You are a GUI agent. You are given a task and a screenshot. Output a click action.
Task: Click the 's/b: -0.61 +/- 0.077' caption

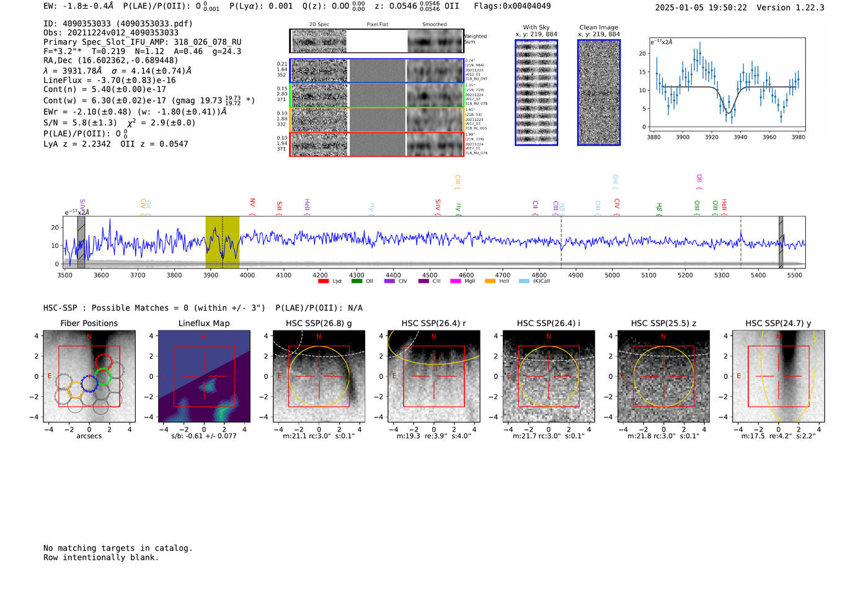204,436
